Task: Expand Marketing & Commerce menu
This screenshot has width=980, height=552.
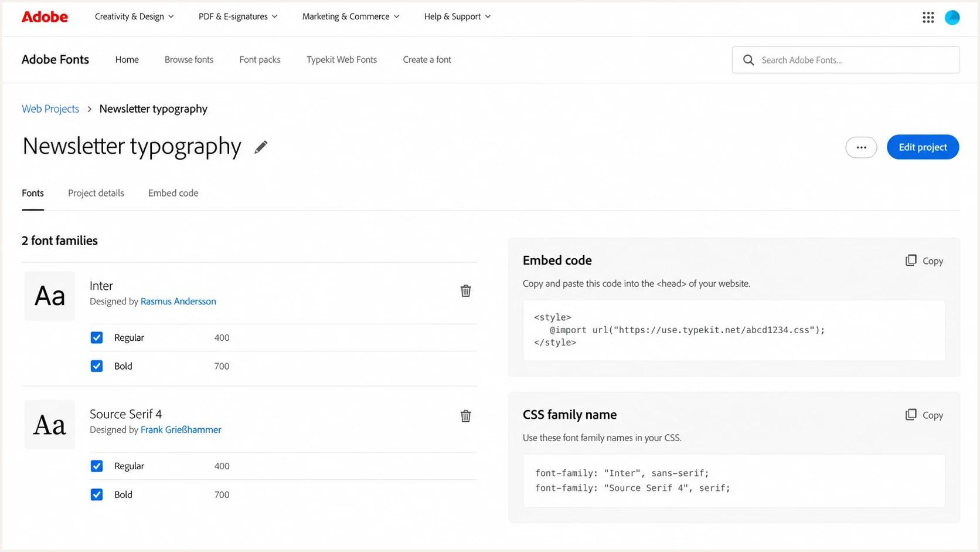Action: pos(351,16)
